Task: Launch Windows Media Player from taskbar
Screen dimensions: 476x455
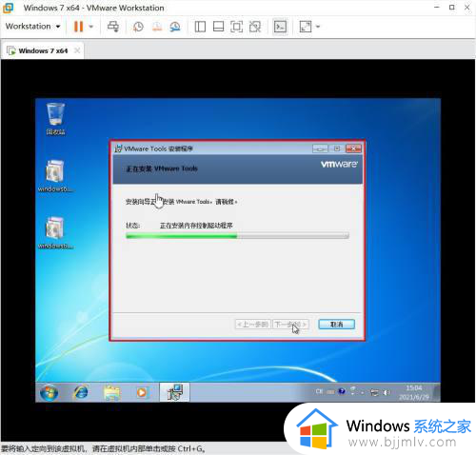Action: 142,393
